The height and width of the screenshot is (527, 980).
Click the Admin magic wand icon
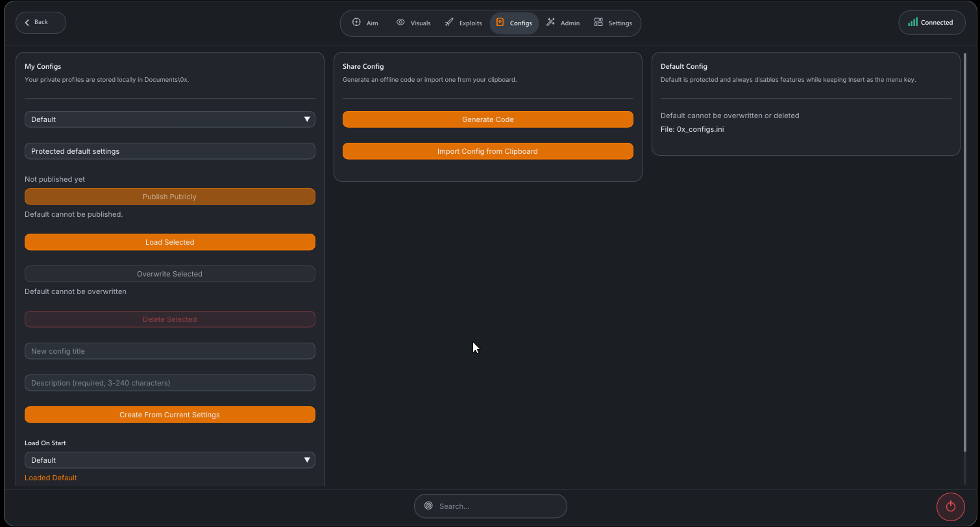[x=550, y=22]
